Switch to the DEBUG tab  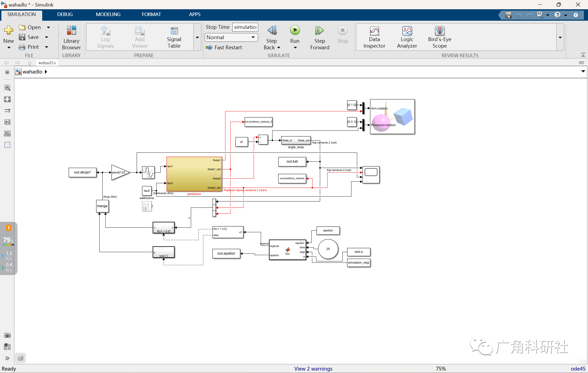pyautogui.click(x=65, y=14)
